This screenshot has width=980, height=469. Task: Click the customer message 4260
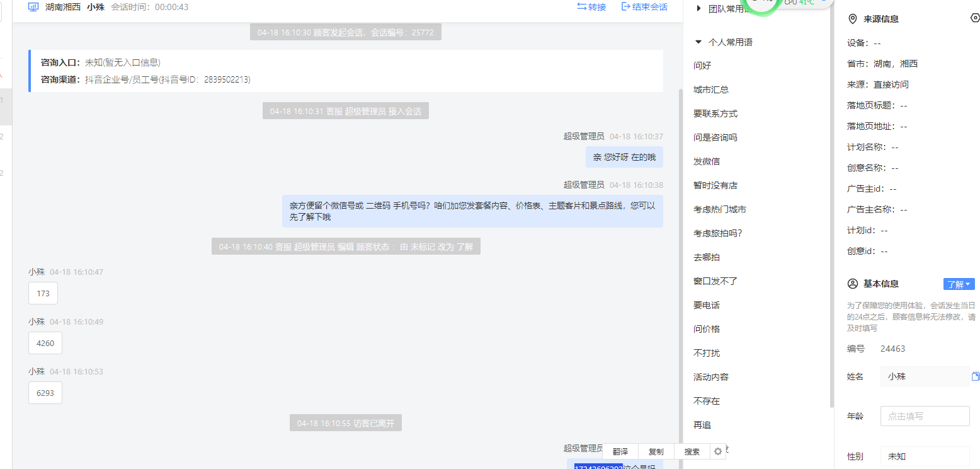[x=45, y=343]
